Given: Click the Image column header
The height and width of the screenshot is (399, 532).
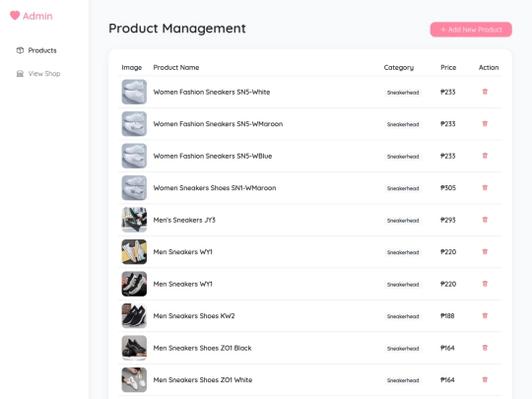Looking at the screenshot, I should pyautogui.click(x=132, y=68).
